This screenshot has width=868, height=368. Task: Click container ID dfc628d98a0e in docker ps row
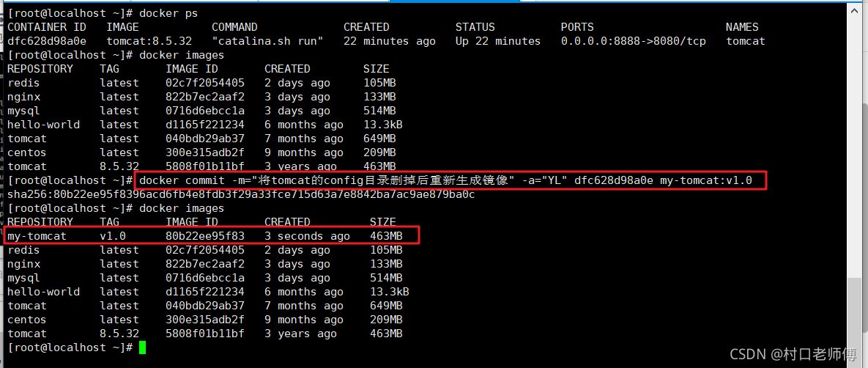click(46, 41)
